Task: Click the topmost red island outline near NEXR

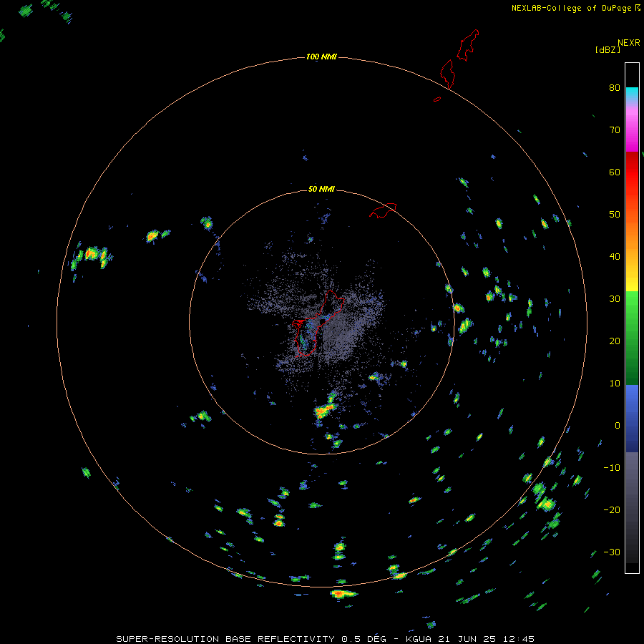Action: [468, 45]
